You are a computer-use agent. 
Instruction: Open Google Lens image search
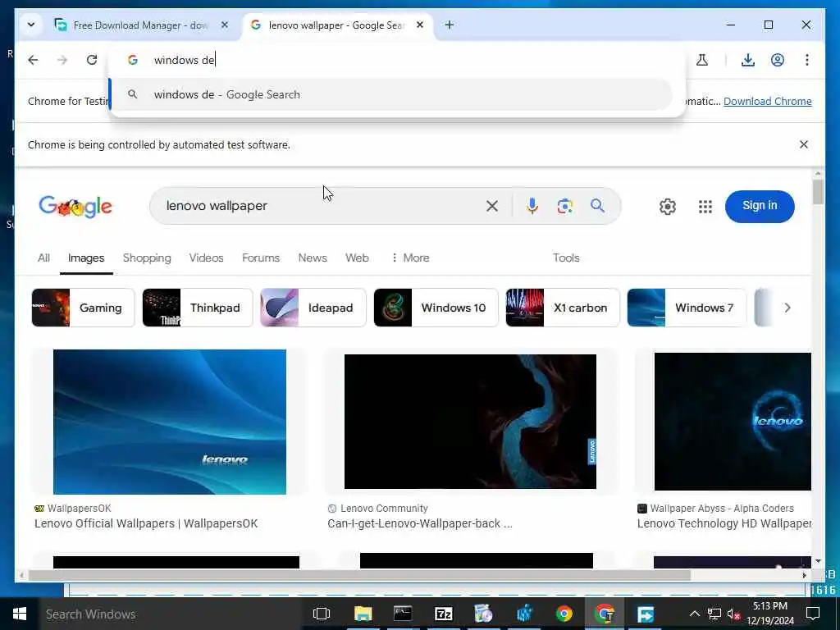tap(564, 206)
